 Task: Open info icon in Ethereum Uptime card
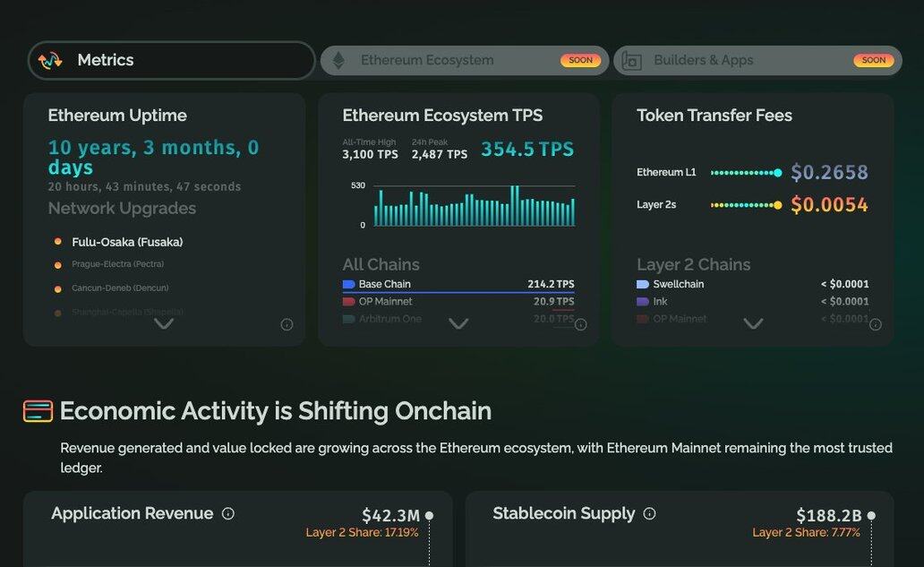coord(287,324)
